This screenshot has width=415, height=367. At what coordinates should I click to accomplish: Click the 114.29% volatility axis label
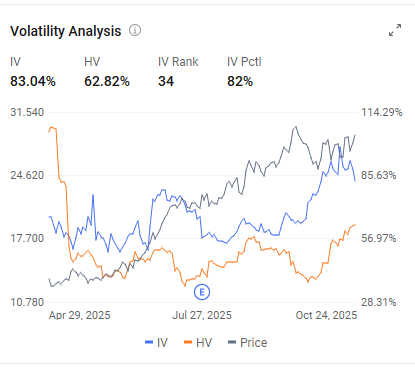point(382,112)
